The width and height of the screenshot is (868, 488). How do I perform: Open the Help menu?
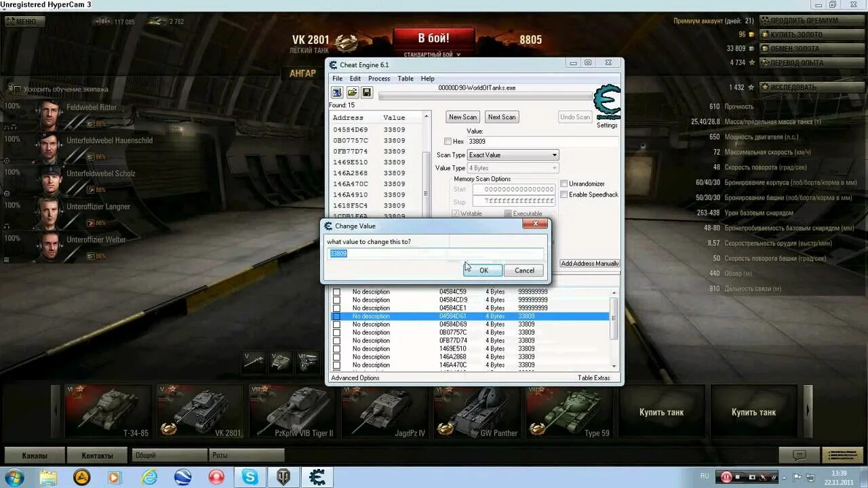click(x=427, y=79)
